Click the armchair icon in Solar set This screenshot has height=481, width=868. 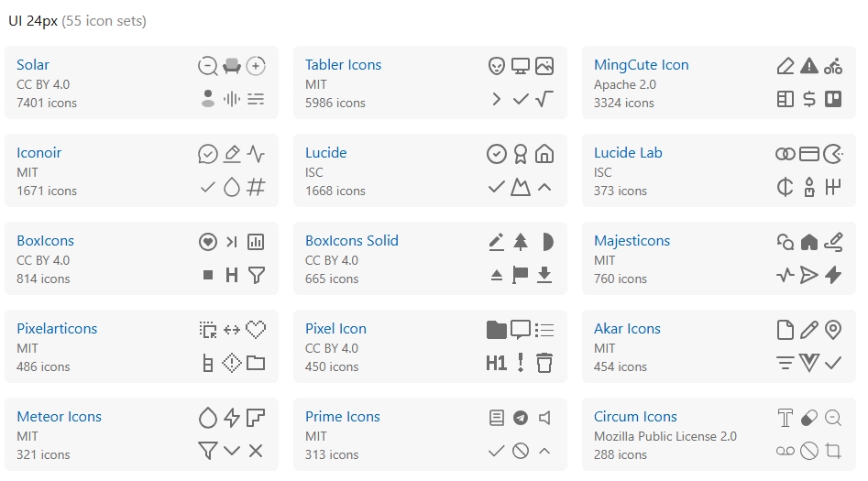[232, 66]
